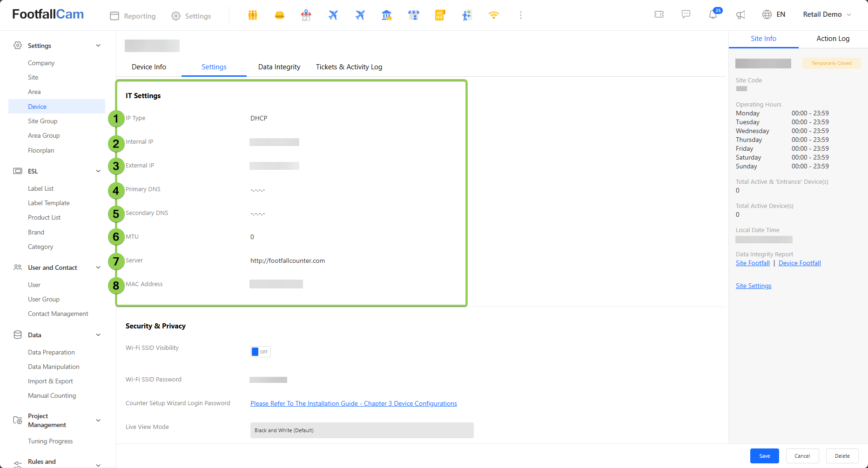Click the blue Save button
The height and width of the screenshot is (468, 868).
764,456
